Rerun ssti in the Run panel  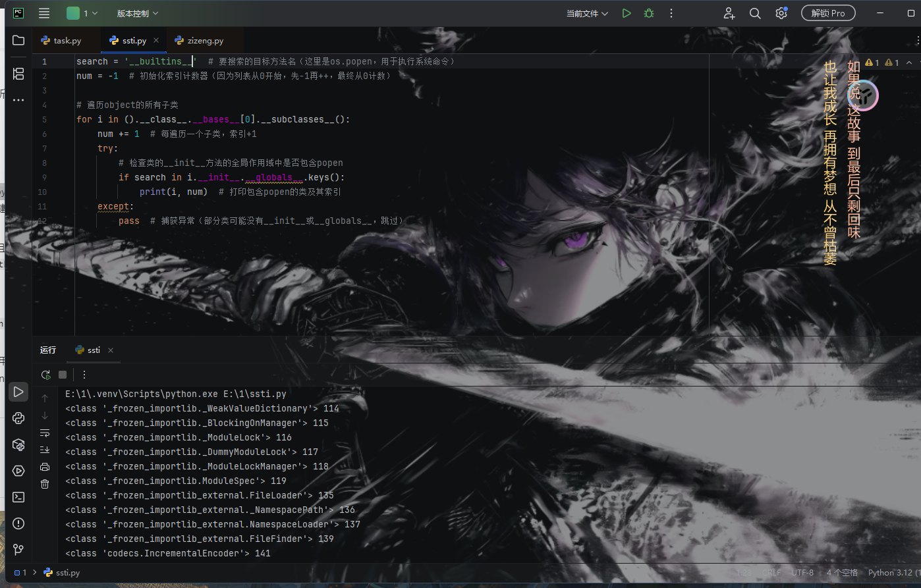pos(45,375)
